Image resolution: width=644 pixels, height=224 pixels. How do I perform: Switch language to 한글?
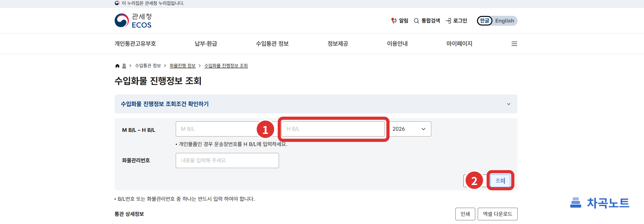click(485, 21)
